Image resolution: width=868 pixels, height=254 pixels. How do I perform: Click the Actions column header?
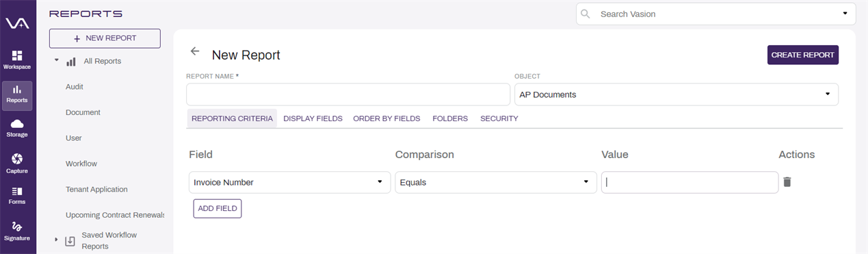[x=797, y=155]
